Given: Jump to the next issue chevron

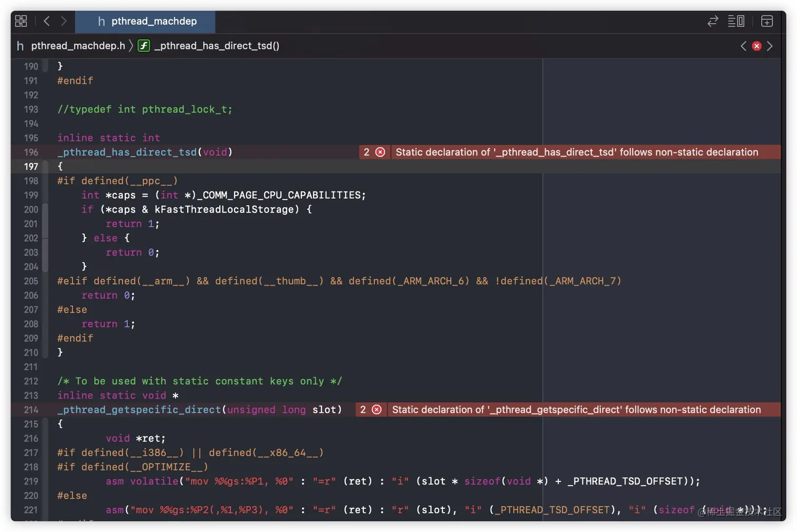Looking at the screenshot, I should 770,46.
